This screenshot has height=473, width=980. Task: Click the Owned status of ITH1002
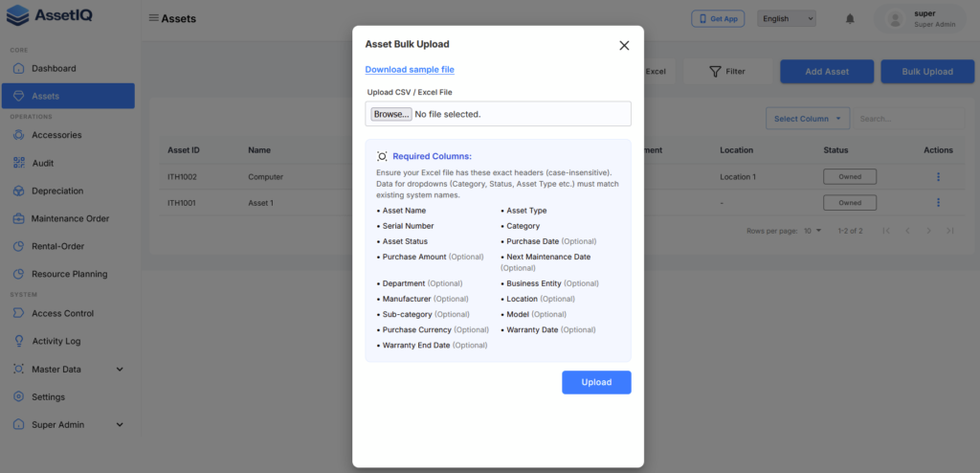[x=850, y=177]
